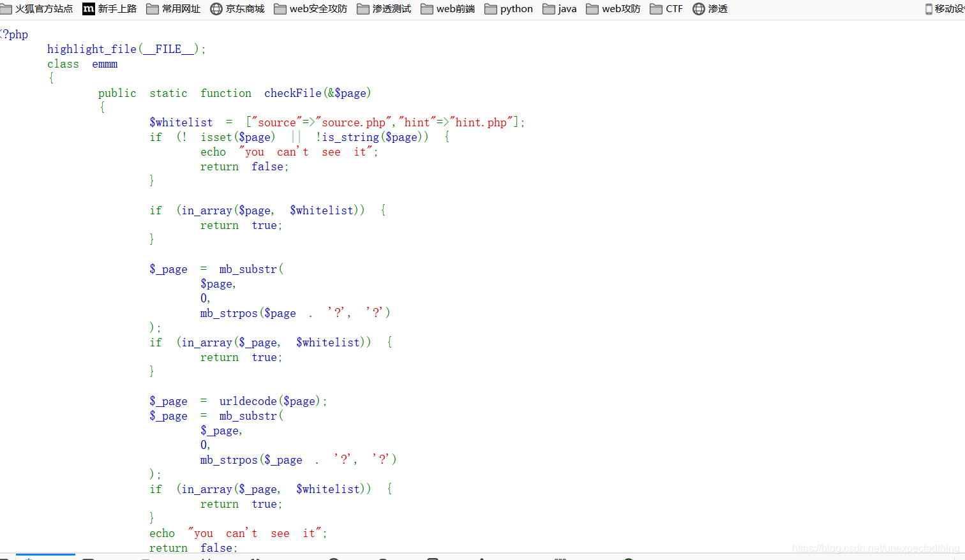
Task: Click 'if (in_array($page, $whitelist))' line
Action: coord(267,210)
